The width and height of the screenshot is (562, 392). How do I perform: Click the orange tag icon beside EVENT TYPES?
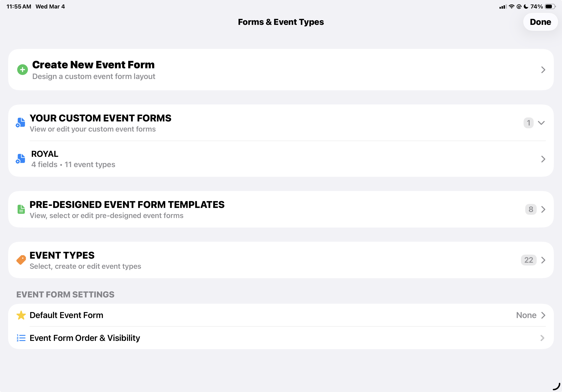click(21, 260)
